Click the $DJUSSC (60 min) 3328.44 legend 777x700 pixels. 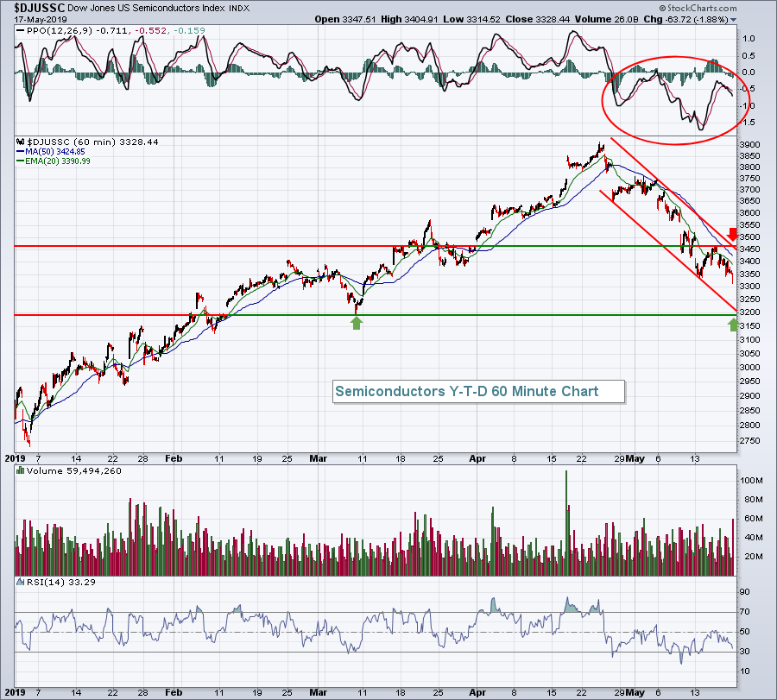92,142
